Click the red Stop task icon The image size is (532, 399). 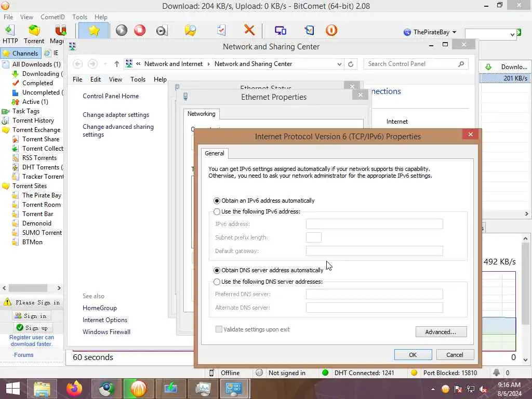click(x=139, y=30)
